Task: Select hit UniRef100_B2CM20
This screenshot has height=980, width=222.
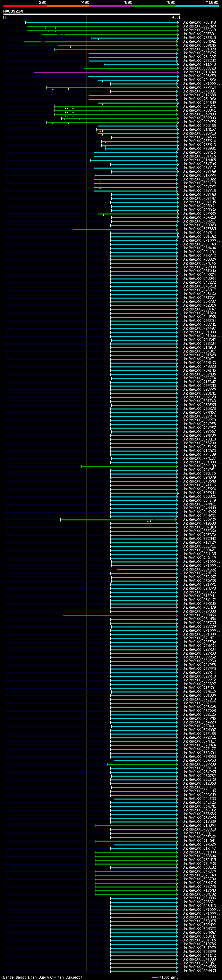Action: [199, 26]
